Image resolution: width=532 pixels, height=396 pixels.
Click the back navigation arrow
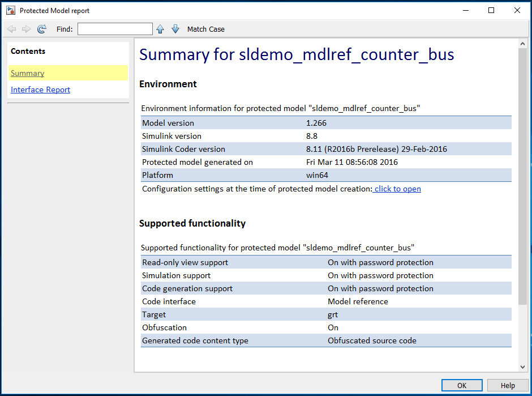(x=11, y=29)
